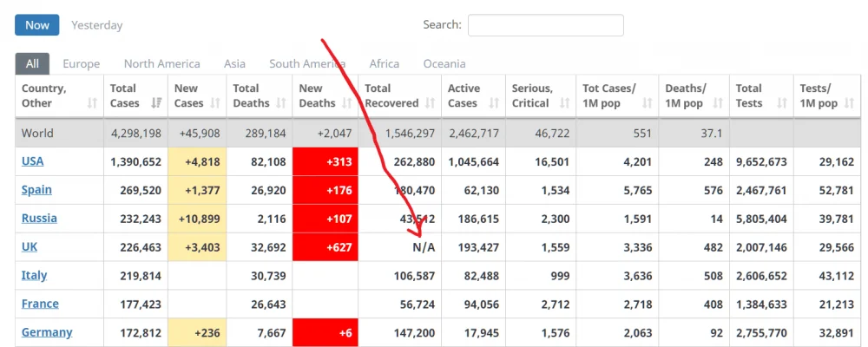This screenshot has width=868, height=347.
Task: Click the World row label
Action: tap(37, 133)
